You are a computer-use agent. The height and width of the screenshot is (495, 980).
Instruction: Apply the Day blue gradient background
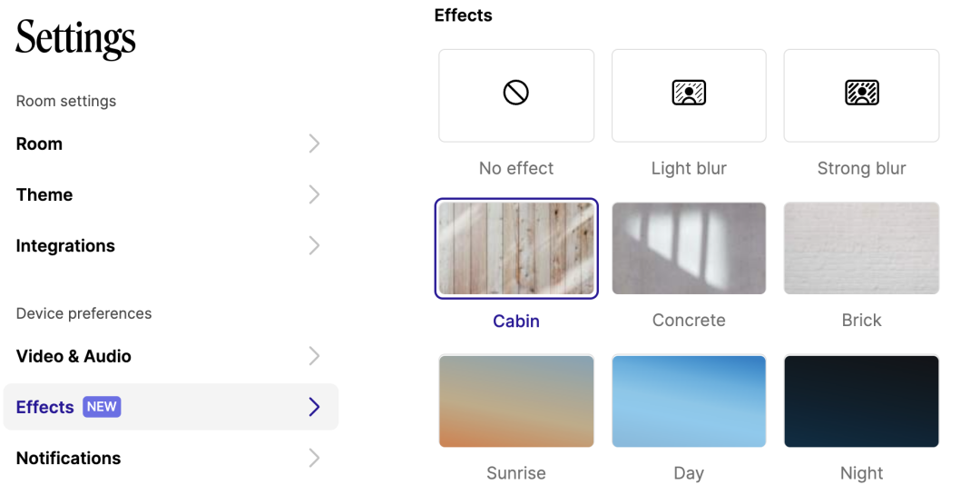(689, 401)
